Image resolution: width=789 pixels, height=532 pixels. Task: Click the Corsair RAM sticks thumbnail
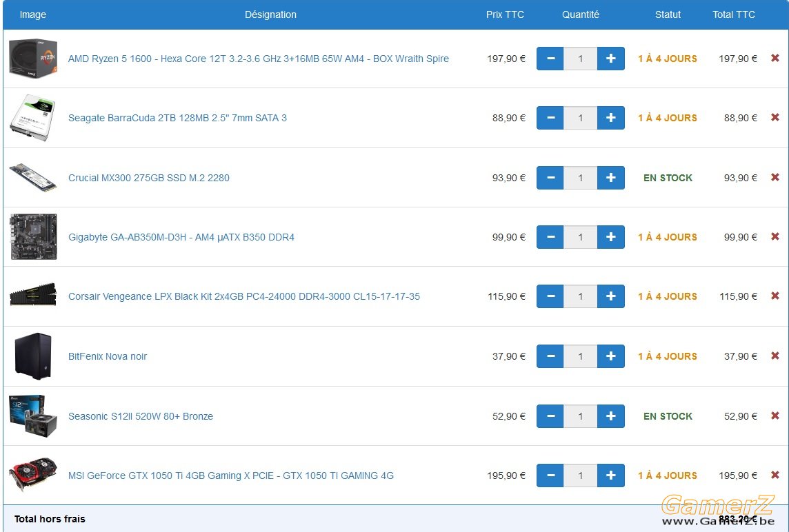(x=33, y=295)
